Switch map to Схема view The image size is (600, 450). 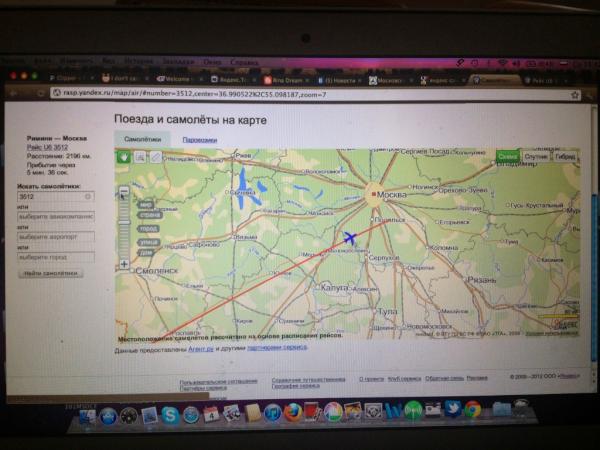pos(508,156)
